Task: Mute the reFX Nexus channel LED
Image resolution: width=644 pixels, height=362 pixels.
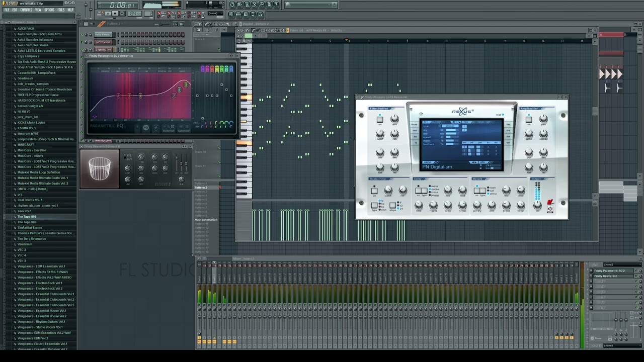Action: point(82,42)
